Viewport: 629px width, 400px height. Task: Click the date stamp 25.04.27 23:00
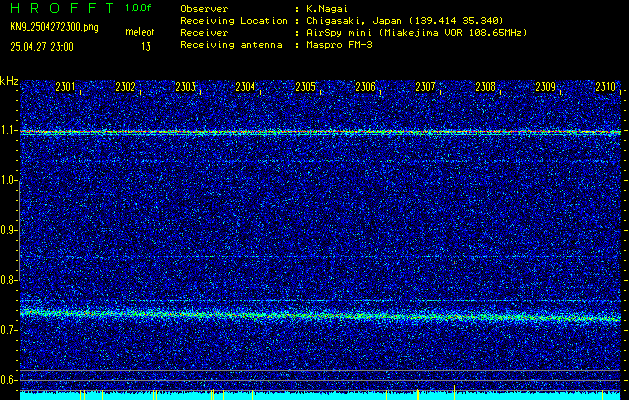[x=42, y=47]
